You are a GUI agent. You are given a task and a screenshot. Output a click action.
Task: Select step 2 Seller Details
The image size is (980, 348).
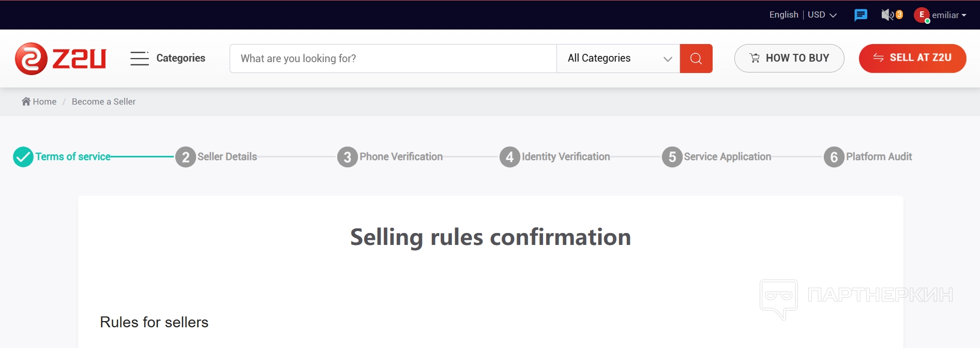pyautogui.click(x=186, y=157)
